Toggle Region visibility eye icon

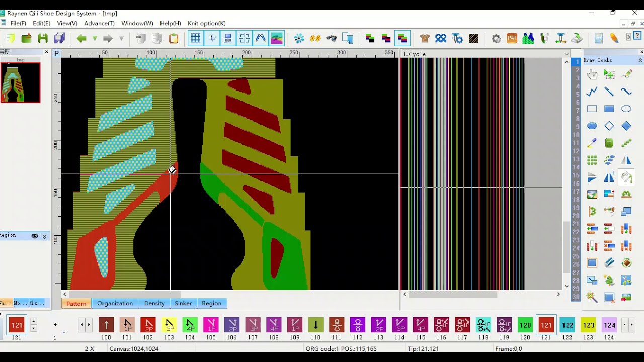pyautogui.click(x=35, y=236)
